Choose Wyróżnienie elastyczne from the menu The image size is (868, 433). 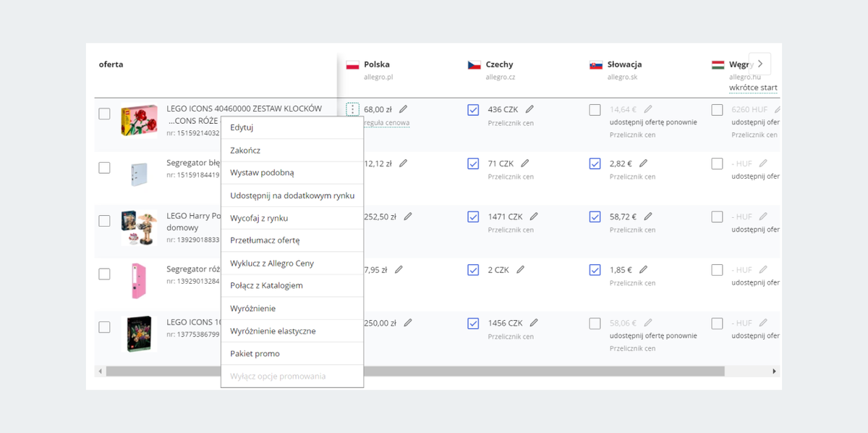point(292,331)
